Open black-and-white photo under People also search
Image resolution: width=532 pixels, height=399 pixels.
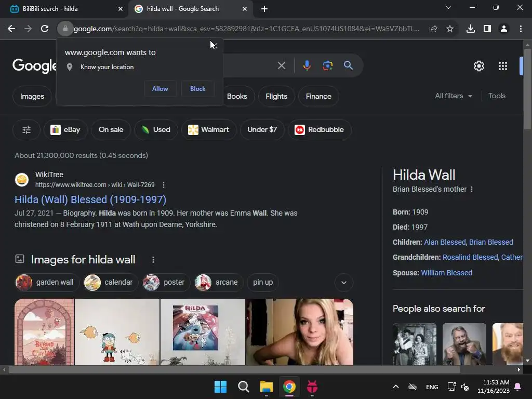tap(414, 344)
